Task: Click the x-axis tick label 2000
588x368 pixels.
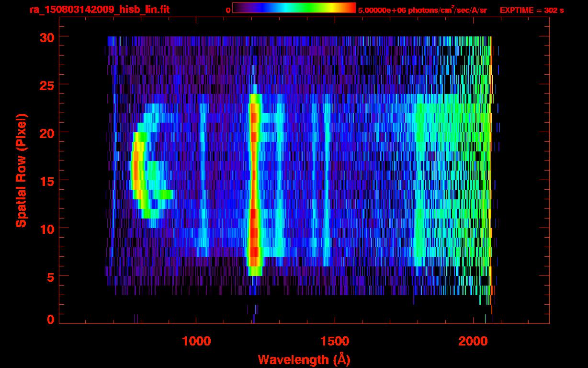Action: point(473,341)
